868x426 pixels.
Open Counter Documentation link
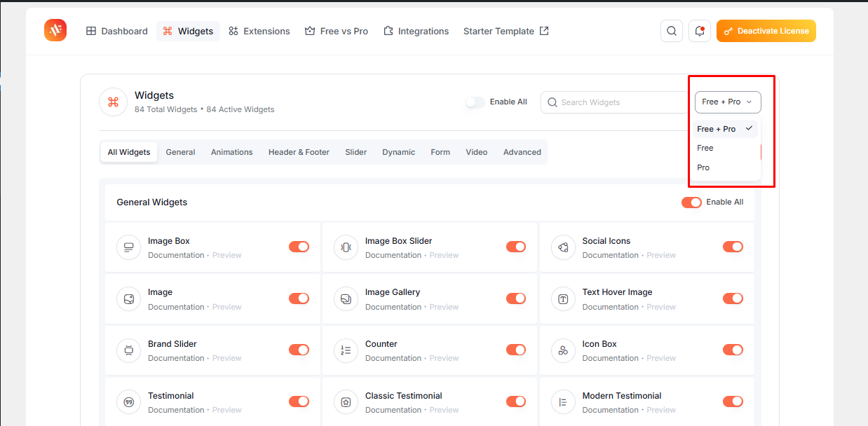(x=393, y=358)
